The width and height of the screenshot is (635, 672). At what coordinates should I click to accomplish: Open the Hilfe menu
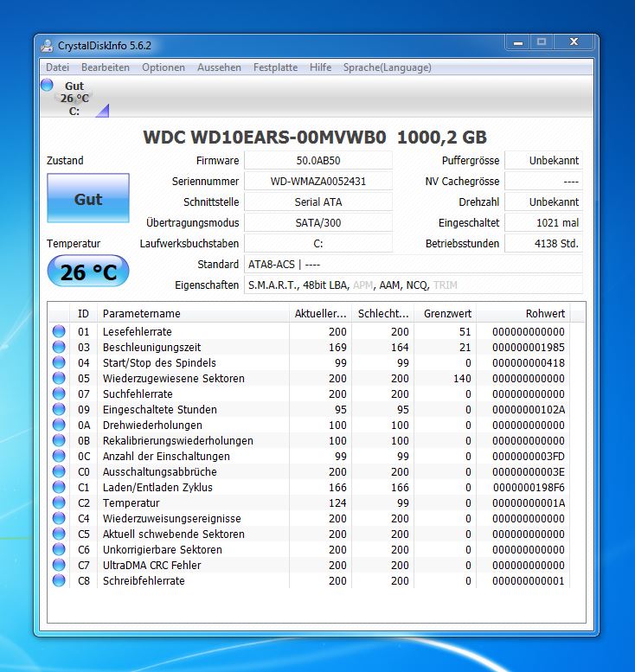tap(320, 67)
